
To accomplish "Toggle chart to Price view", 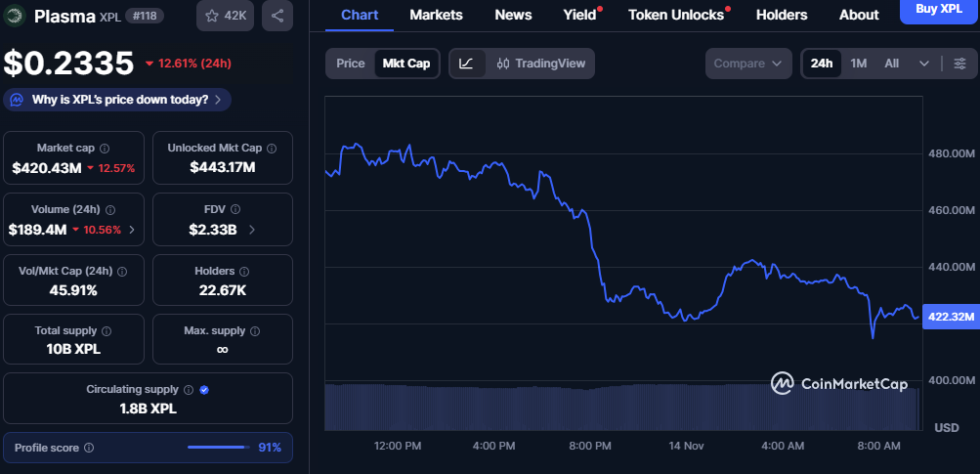I will click(351, 64).
